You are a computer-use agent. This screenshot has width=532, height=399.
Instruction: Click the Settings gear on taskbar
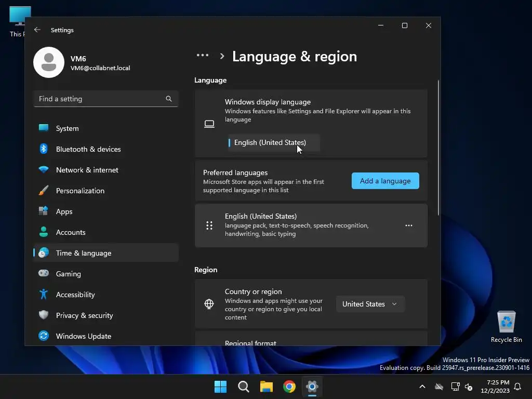[312, 387]
